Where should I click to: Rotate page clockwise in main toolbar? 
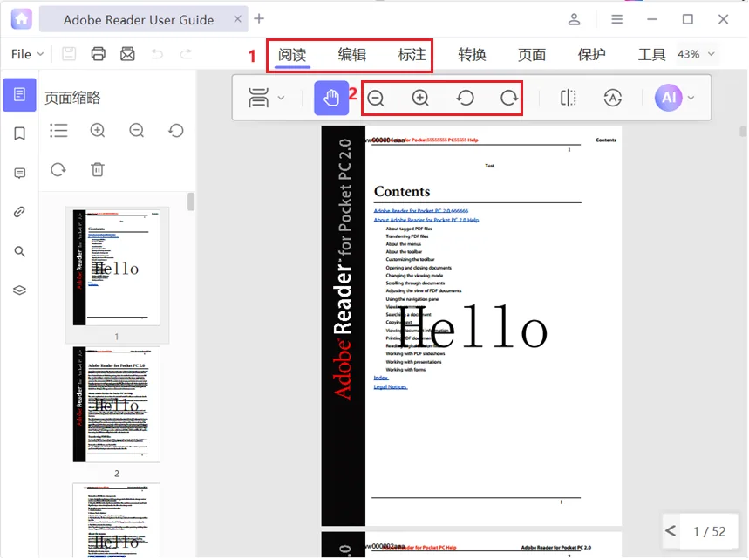click(x=508, y=98)
